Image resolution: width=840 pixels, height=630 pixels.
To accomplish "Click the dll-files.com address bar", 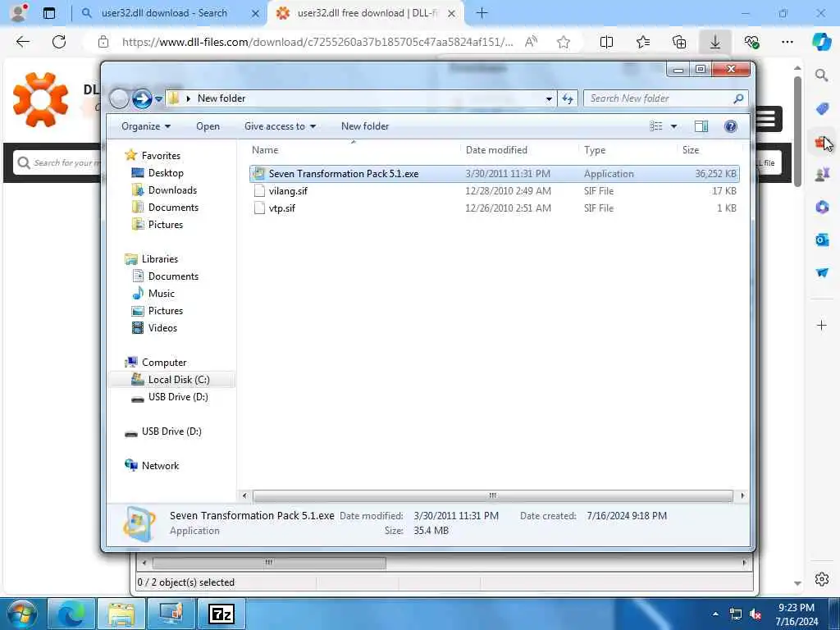I will 317,42.
